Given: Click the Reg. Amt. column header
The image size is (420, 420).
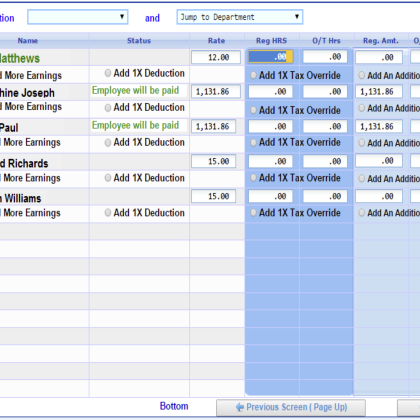Looking at the screenshot, I should pyautogui.click(x=381, y=41).
